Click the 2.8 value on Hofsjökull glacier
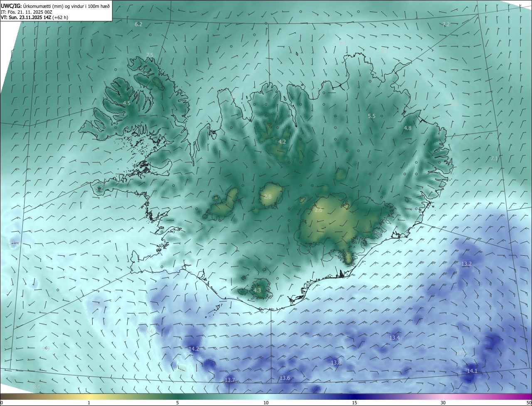Viewport: 532px width, 406px height. [268, 196]
